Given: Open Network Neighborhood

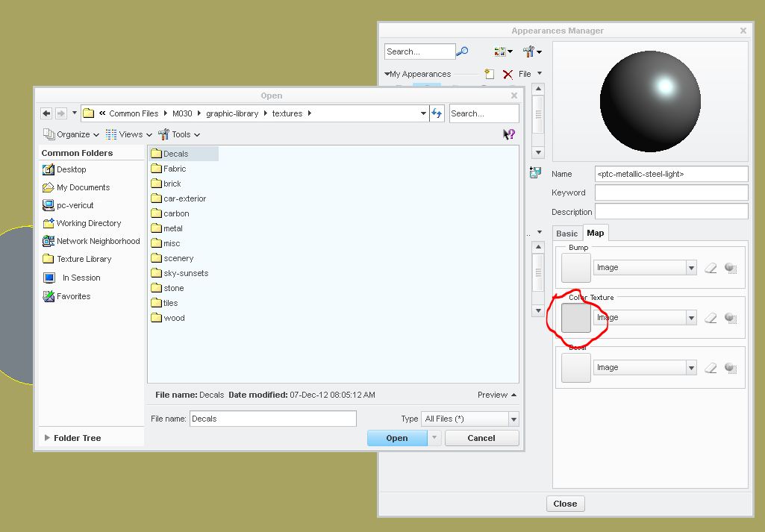Looking at the screenshot, I should 91,241.
